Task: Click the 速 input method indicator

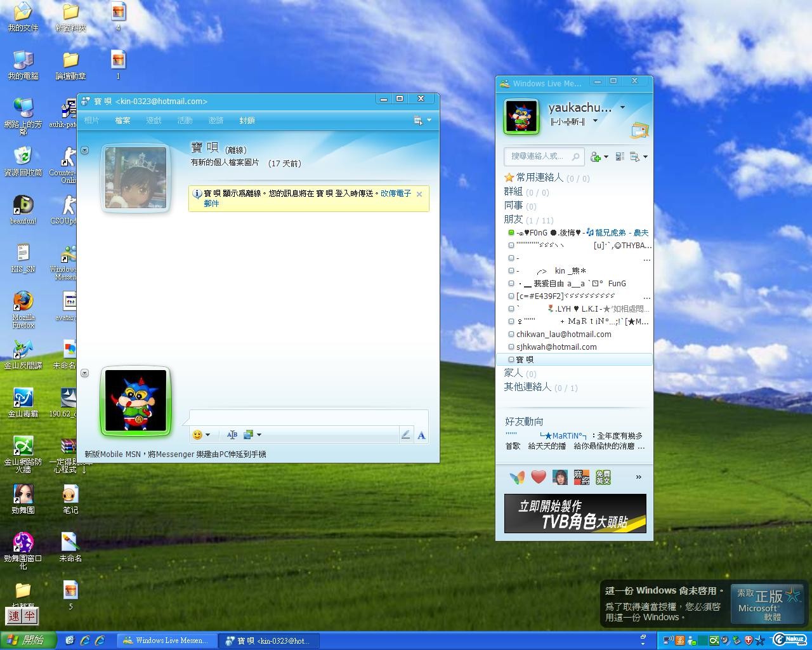Action: [x=14, y=616]
